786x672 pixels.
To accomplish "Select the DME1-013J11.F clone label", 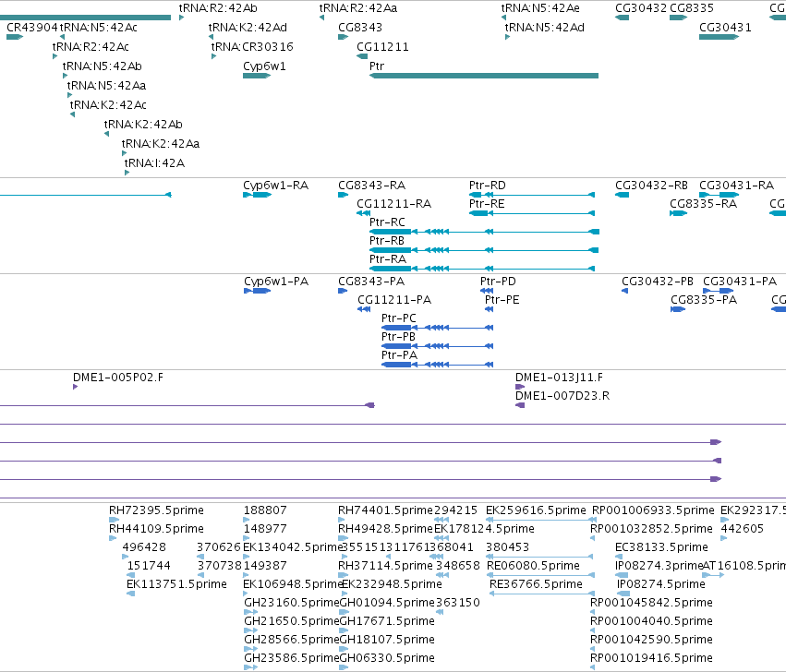I will pos(560,378).
